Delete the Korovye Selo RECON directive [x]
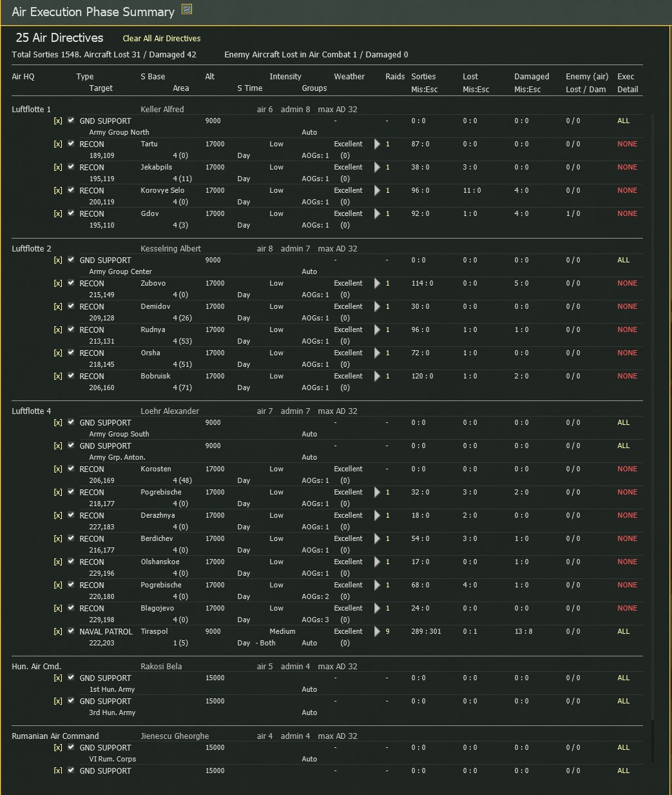This screenshot has width=672, height=795. pos(58,191)
